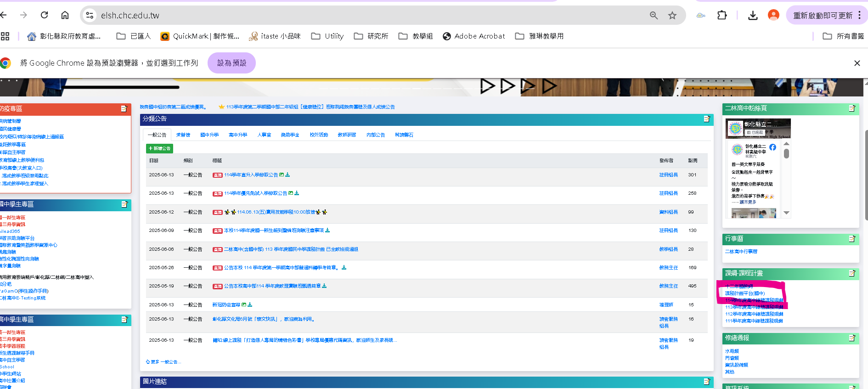Image resolution: width=868 pixels, height=389 pixels.
Task: Expand the 已匯入 bookmarks folder
Action: tap(134, 36)
